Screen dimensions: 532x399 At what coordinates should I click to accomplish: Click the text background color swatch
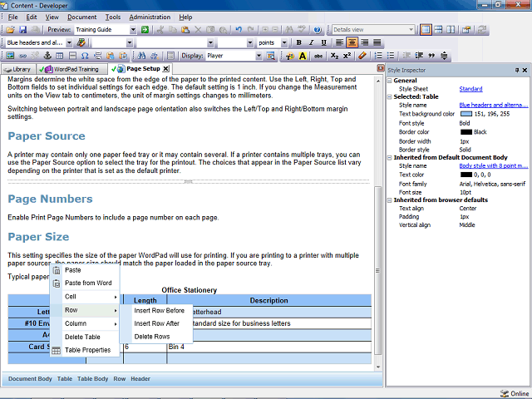466,114
